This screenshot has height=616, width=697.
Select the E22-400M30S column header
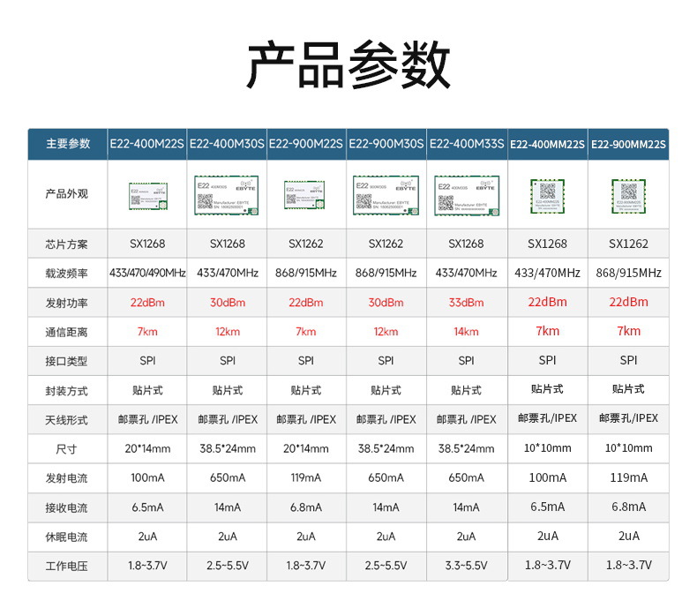pyautogui.click(x=227, y=144)
